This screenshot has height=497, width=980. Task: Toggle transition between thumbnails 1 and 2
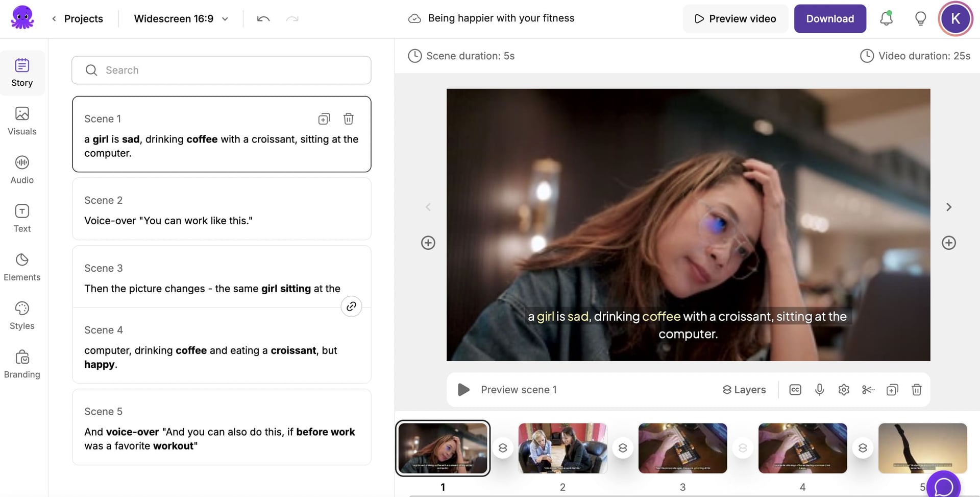pyautogui.click(x=503, y=448)
